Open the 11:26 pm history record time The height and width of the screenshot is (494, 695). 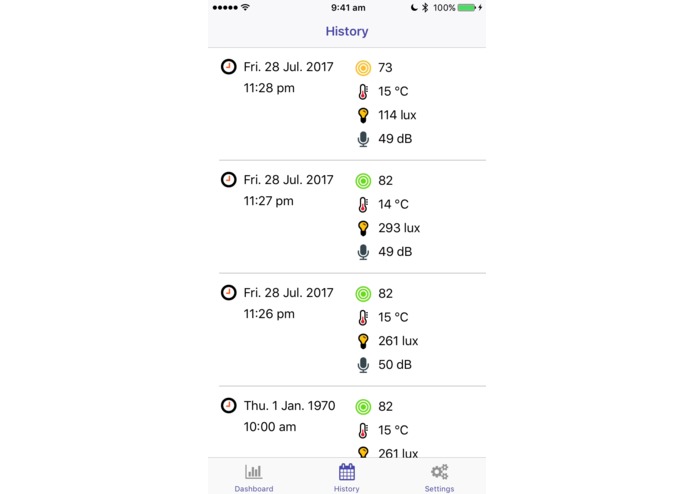click(269, 314)
